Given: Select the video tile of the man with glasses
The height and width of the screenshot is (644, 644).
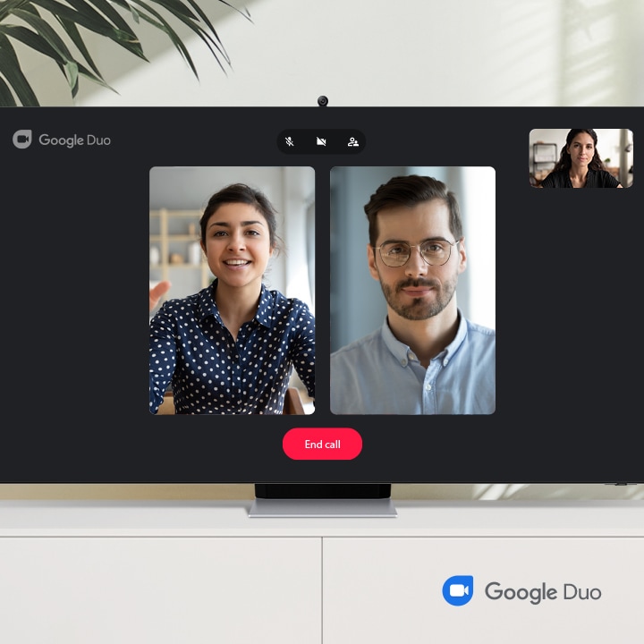Looking at the screenshot, I should pos(412,291).
